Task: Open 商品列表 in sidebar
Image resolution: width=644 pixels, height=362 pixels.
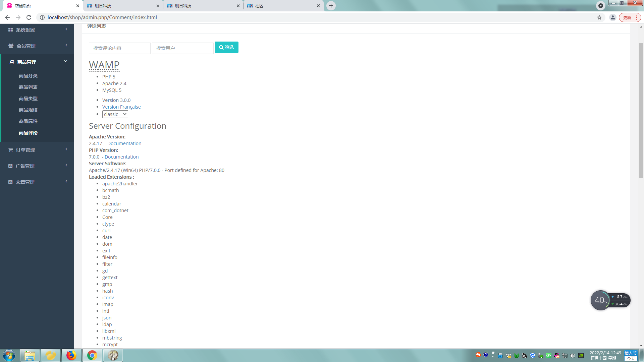Action: [x=28, y=87]
